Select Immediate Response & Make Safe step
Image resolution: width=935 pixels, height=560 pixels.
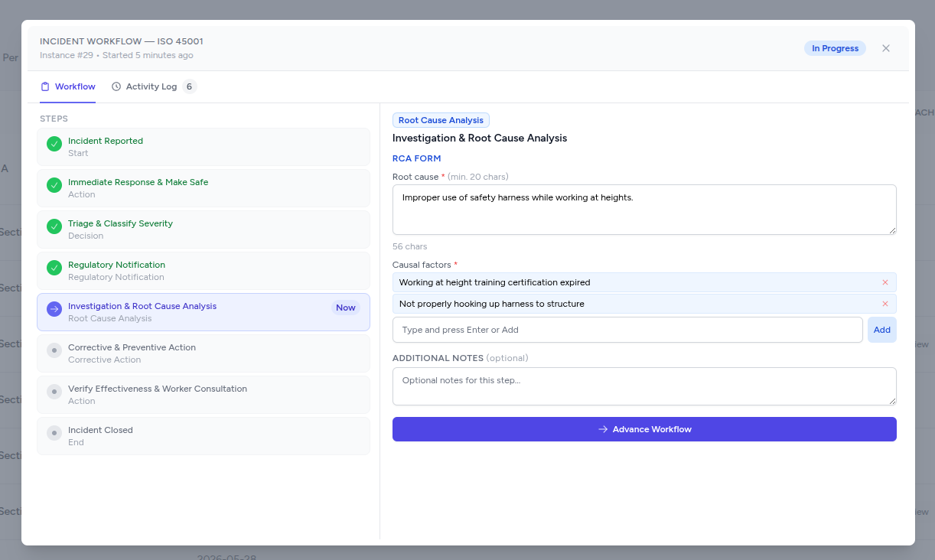(x=204, y=188)
